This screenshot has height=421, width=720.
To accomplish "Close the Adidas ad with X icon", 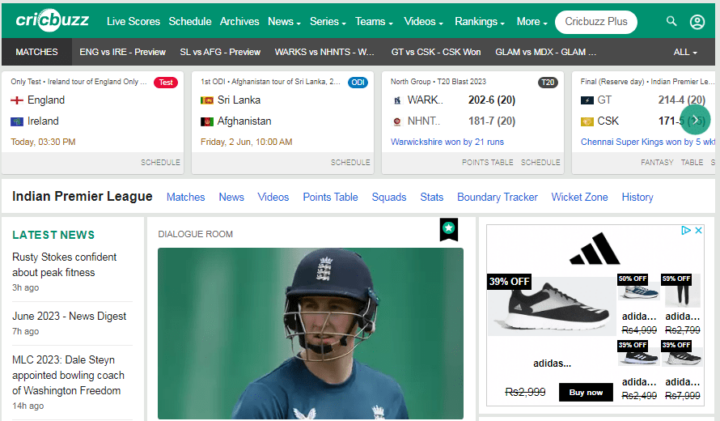I will coord(698,230).
